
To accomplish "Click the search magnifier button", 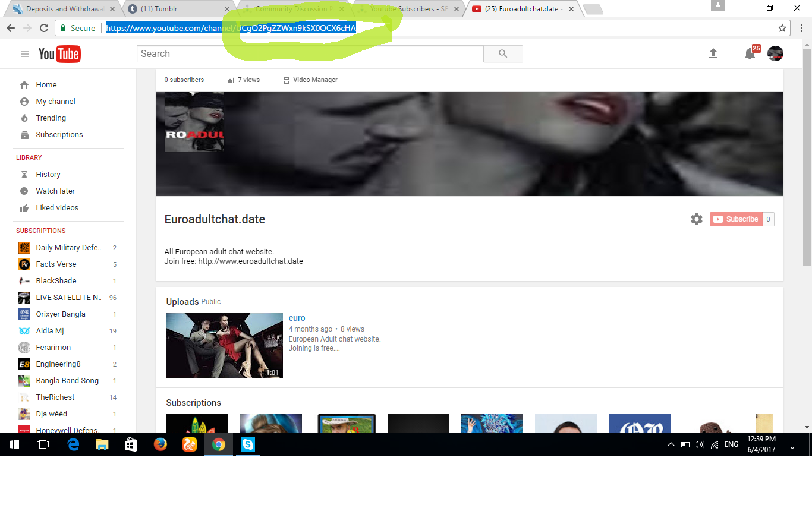I will coord(503,54).
